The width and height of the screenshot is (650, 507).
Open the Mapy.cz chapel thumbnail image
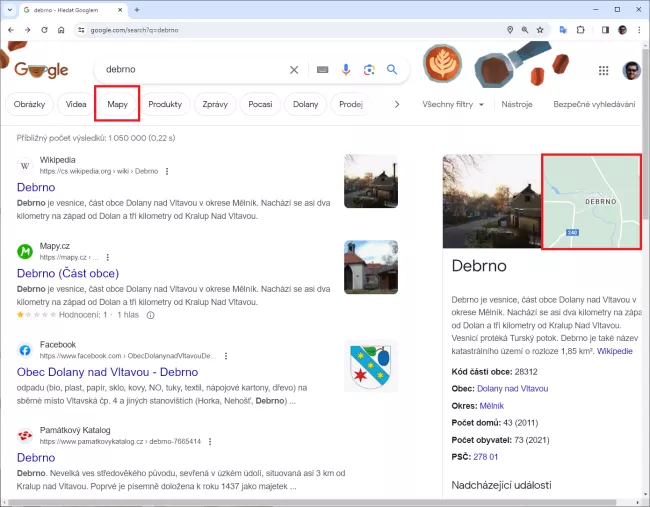(x=371, y=267)
